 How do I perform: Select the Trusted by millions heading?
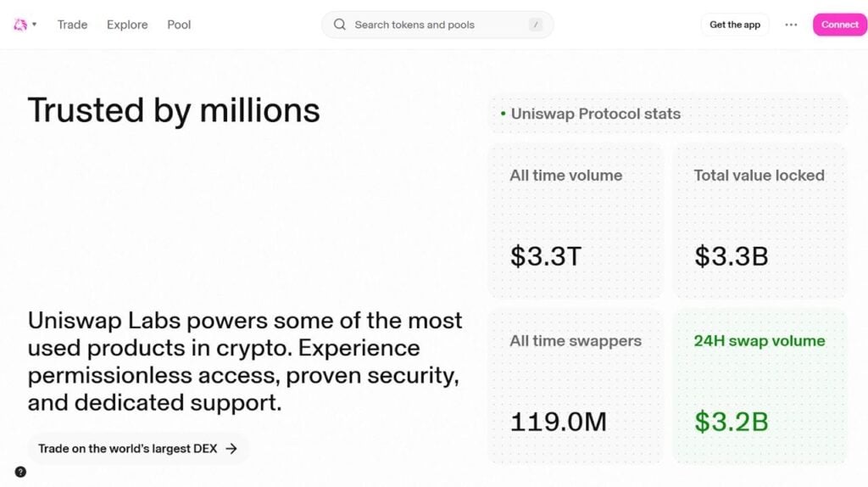[174, 110]
